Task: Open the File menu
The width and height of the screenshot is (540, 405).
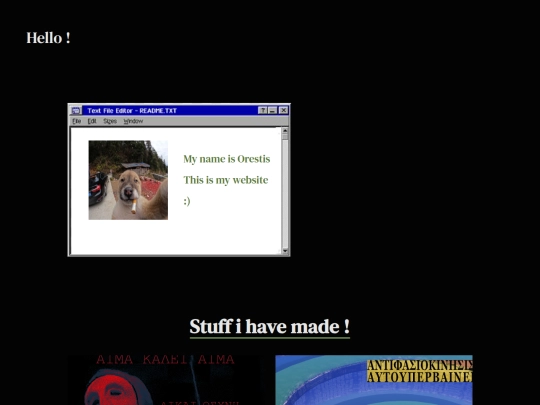Action: click(x=77, y=121)
